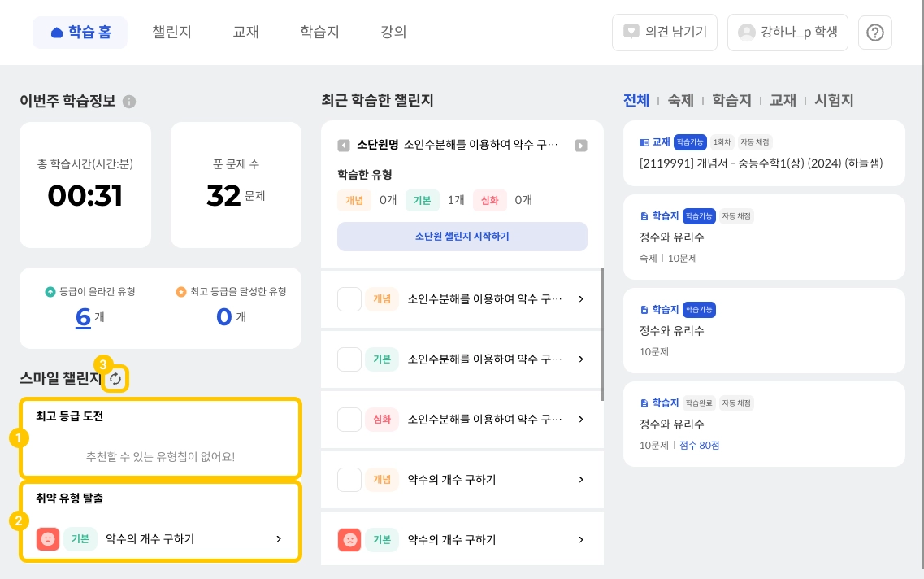Open the count of 등급이 올라간 유형 link
Viewport: 924px width, 579px height.
click(83, 316)
